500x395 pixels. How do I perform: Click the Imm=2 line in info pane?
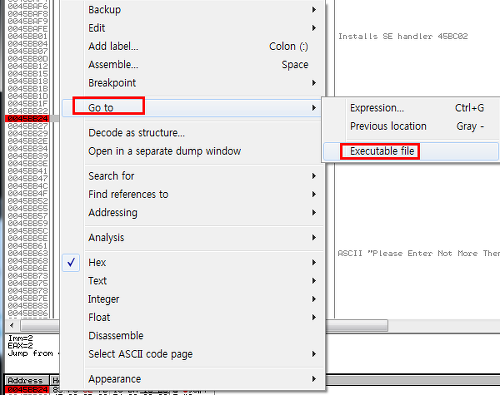[x=20, y=338]
